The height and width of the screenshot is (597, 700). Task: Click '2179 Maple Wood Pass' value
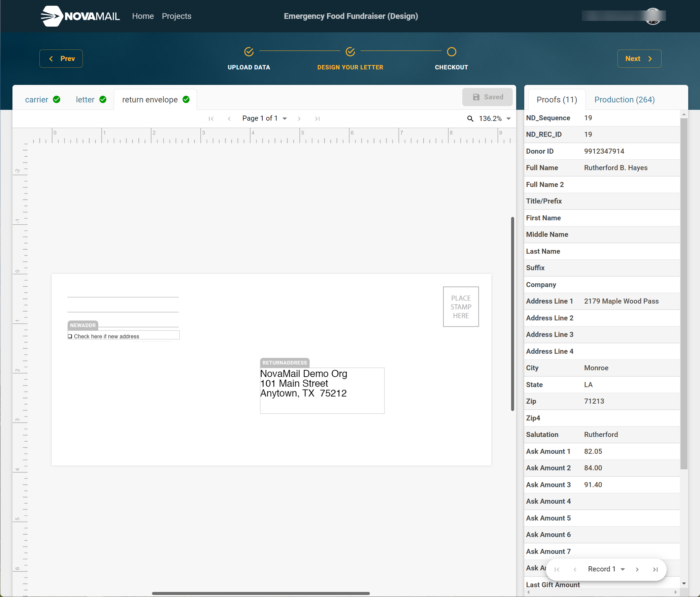coord(621,301)
